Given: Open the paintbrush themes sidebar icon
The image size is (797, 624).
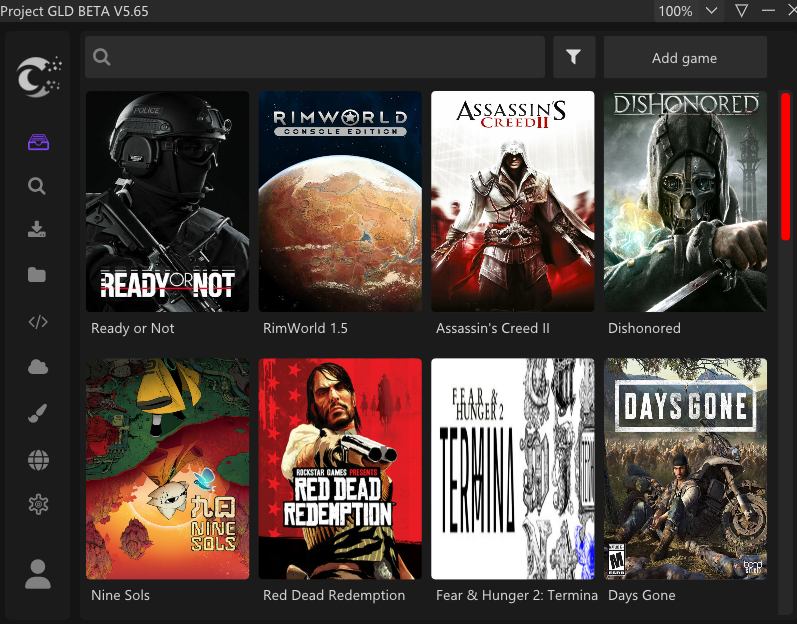Looking at the screenshot, I should pyautogui.click(x=38, y=413).
